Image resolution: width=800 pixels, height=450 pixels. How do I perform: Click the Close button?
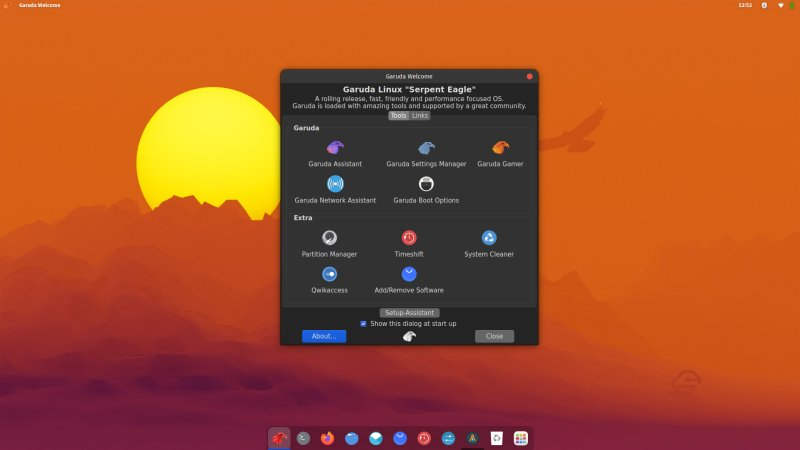494,336
